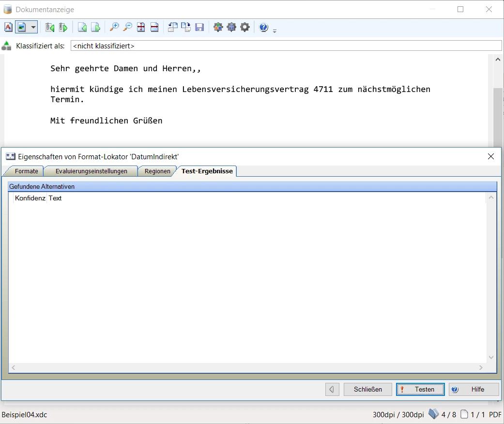Click the zoom out magnifier

tap(127, 27)
